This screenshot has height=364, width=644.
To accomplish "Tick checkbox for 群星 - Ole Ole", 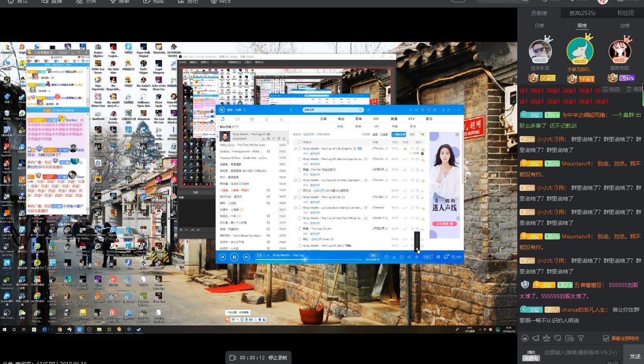I will [300, 169].
